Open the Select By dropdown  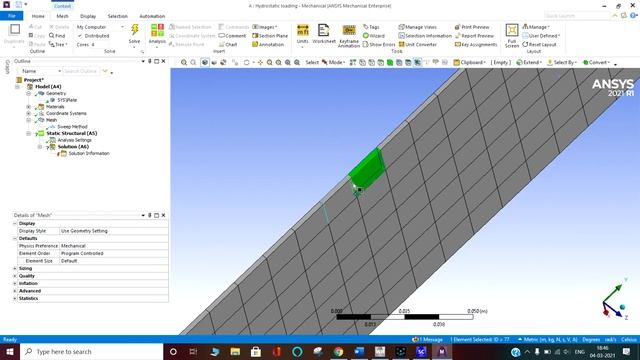pyautogui.click(x=562, y=62)
